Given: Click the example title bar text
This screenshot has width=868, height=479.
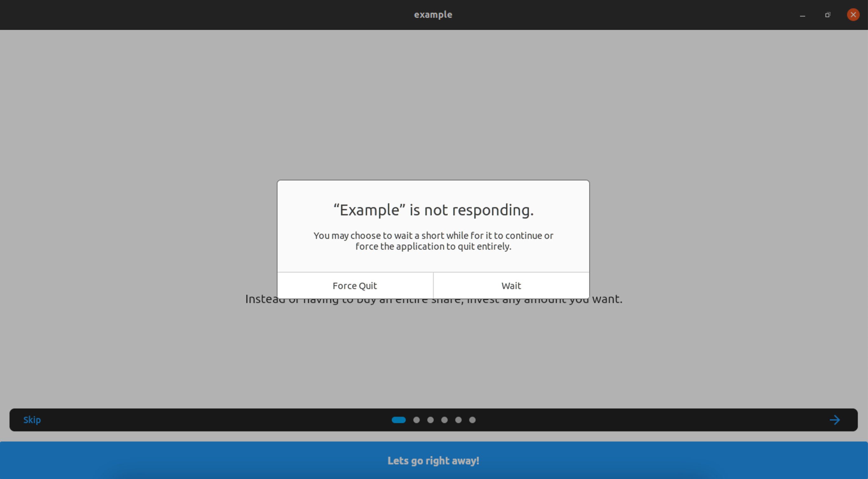Looking at the screenshot, I should coord(433,15).
